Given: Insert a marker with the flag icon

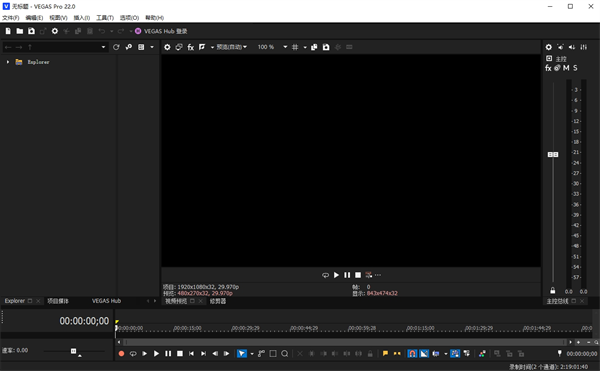Looking at the screenshot, I should point(385,354).
